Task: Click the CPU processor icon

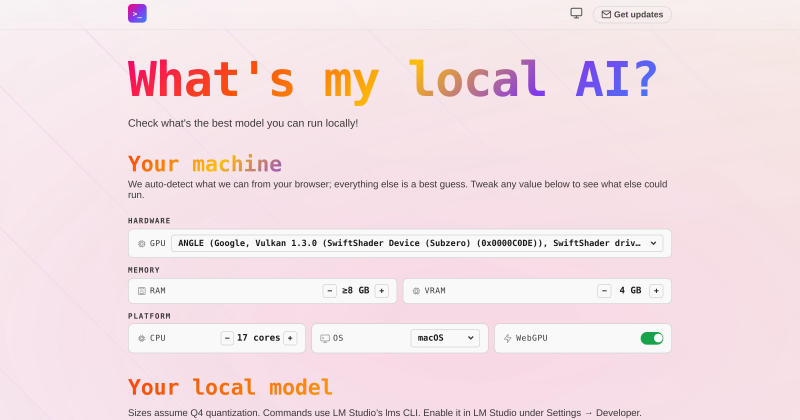Action: [x=142, y=338]
